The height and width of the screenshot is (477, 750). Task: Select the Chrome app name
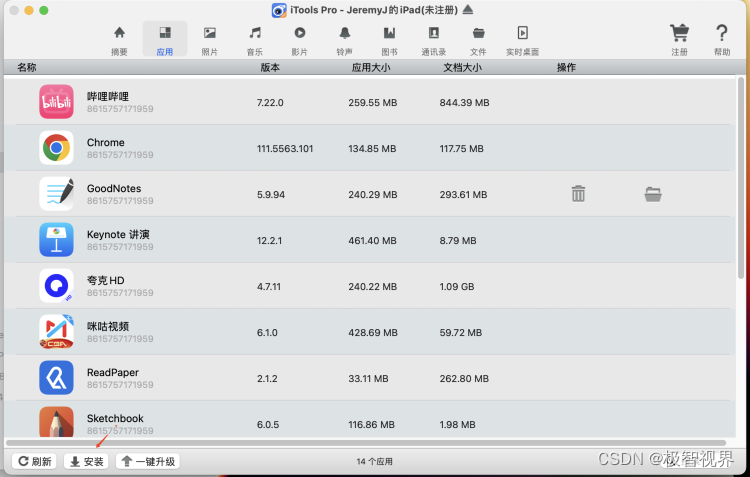click(106, 143)
